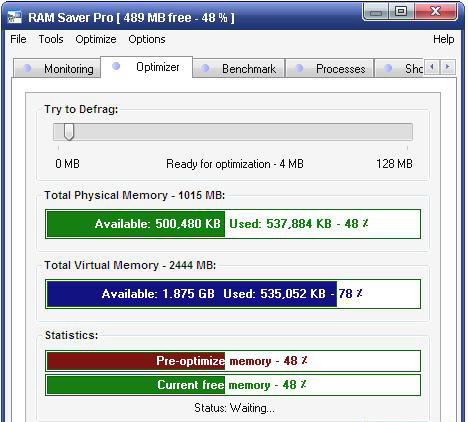Open the Options menu
Screen dimensions: 468x422
coord(147,39)
